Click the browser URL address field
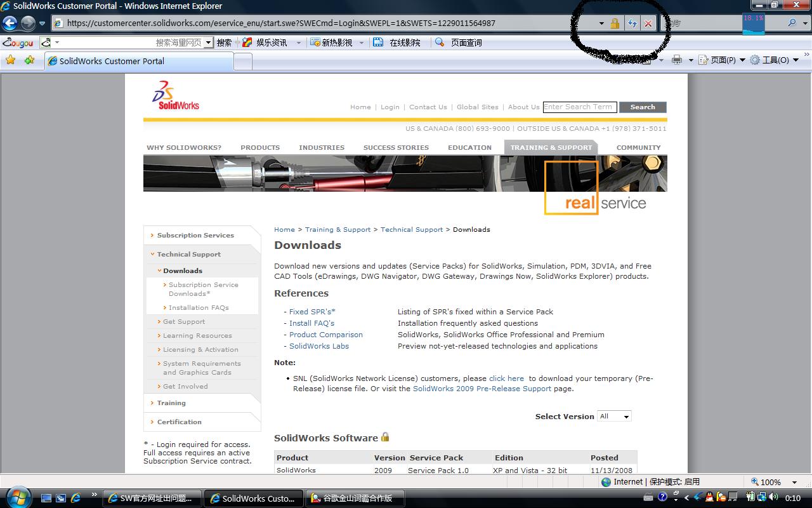This screenshot has height=508, width=812. [x=324, y=23]
